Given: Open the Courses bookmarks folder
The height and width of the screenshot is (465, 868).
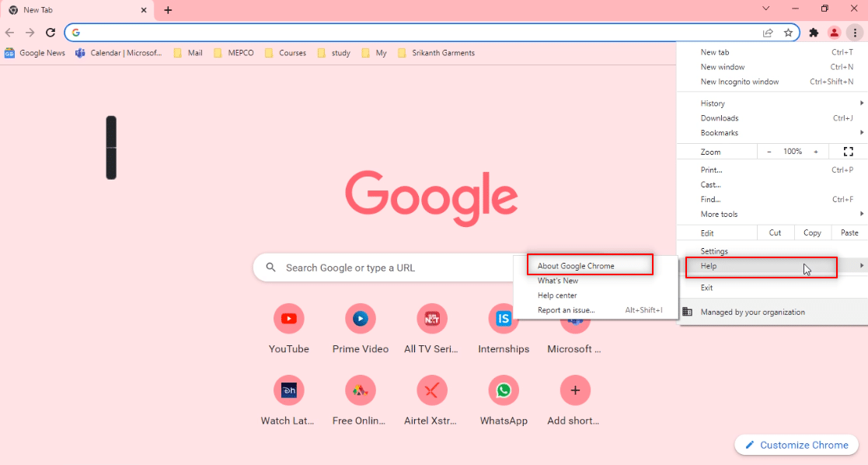Looking at the screenshot, I should point(286,53).
